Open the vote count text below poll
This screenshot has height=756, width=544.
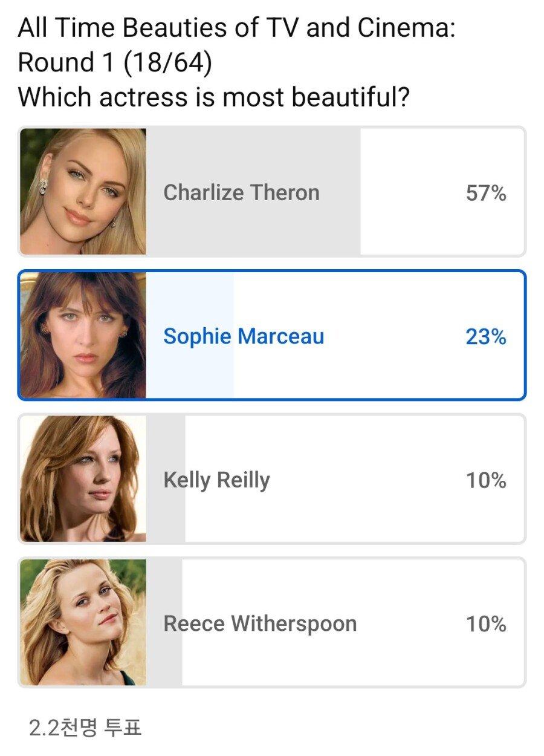85,727
